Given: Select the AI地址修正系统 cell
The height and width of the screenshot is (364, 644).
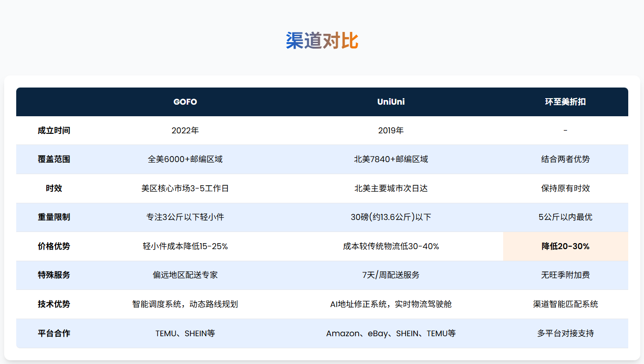Looking at the screenshot, I should 391,304.
